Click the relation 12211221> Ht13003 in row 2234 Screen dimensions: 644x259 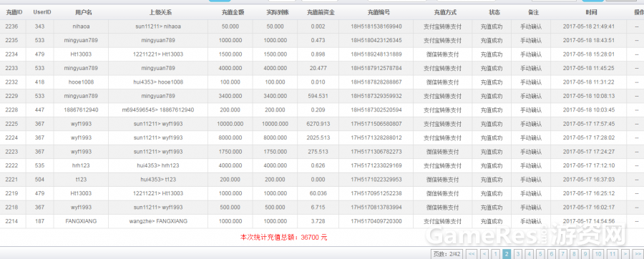click(158, 54)
